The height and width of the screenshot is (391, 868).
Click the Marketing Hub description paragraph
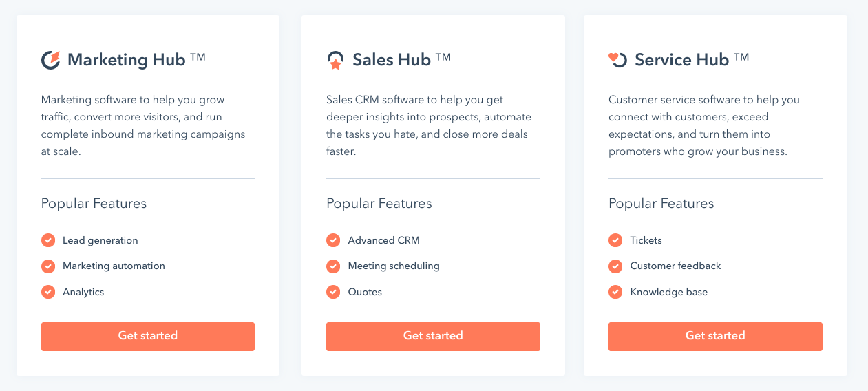(143, 125)
